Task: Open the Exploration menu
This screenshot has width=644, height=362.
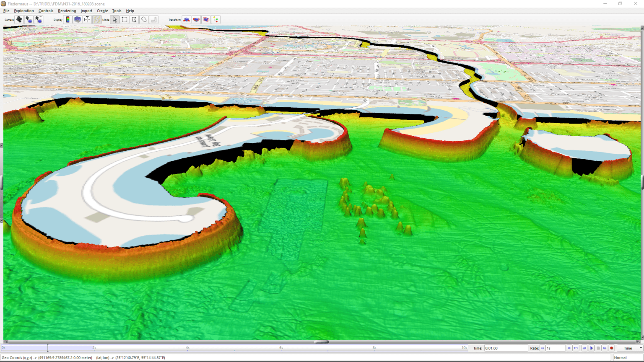Action: (23, 10)
